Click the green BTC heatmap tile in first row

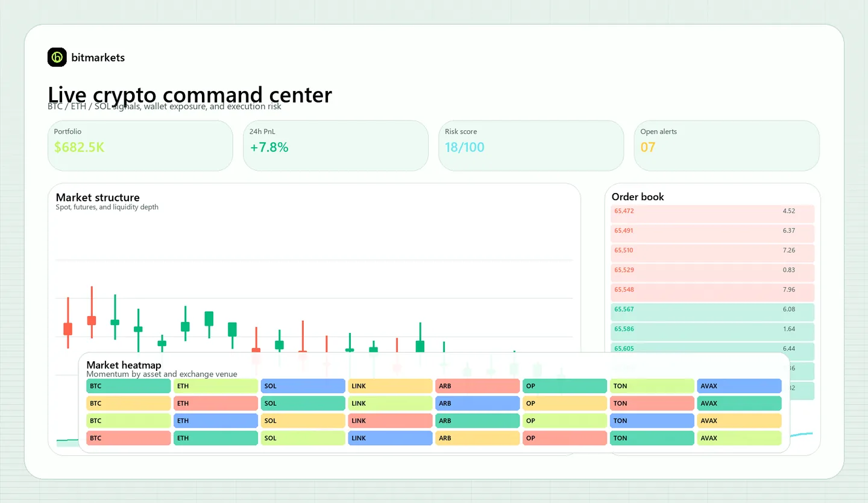(128, 386)
